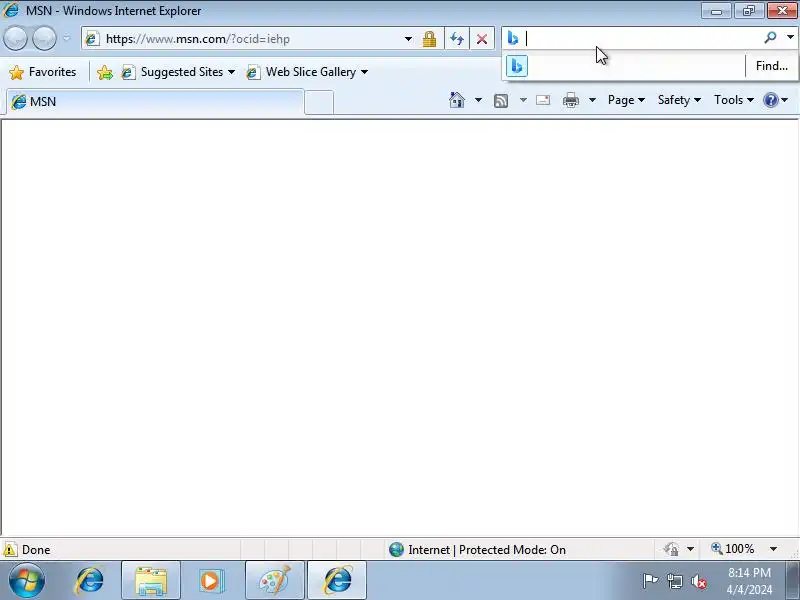
Task: Expand the Feeds dropdown arrow
Action: tap(523, 100)
